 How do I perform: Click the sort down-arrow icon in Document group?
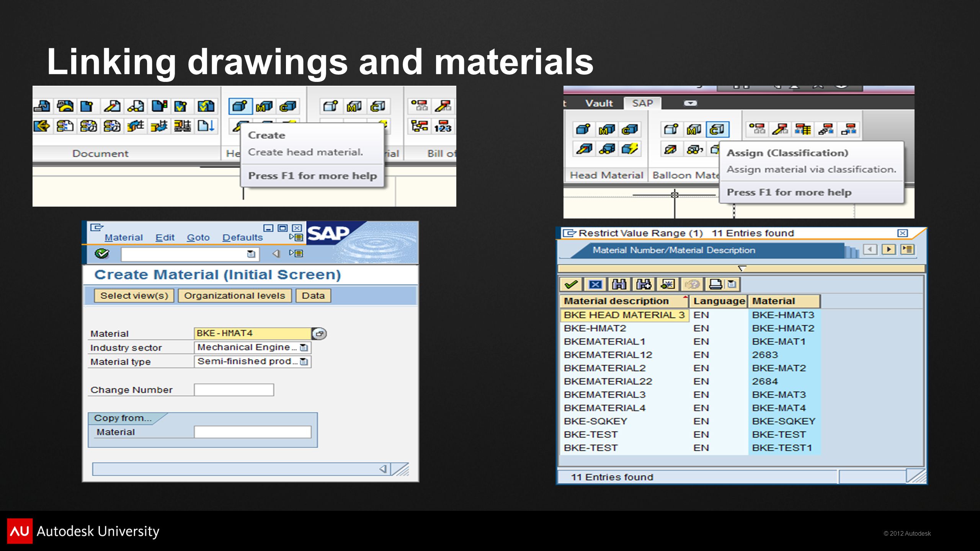click(x=206, y=126)
